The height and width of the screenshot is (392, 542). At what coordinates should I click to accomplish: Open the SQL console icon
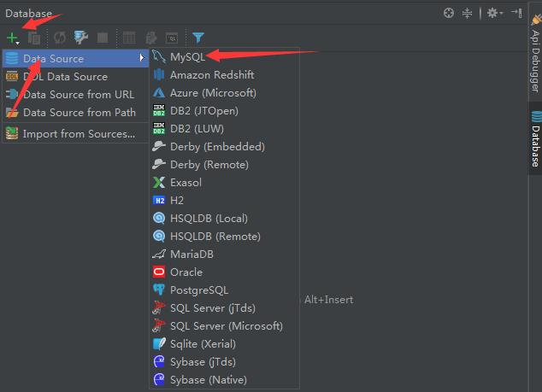pyautogui.click(x=172, y=38)
